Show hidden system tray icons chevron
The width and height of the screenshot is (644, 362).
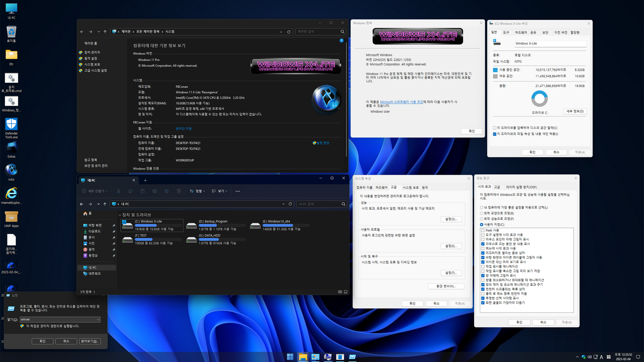pos(577,357)
